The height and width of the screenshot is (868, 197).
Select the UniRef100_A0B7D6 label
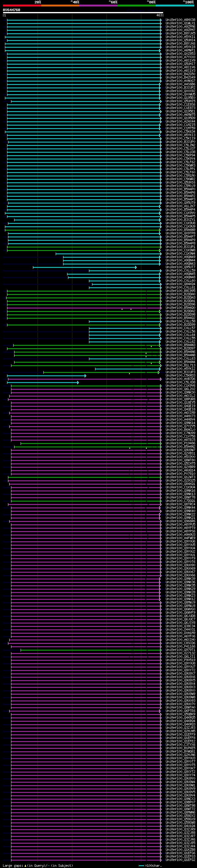point(180,379)
